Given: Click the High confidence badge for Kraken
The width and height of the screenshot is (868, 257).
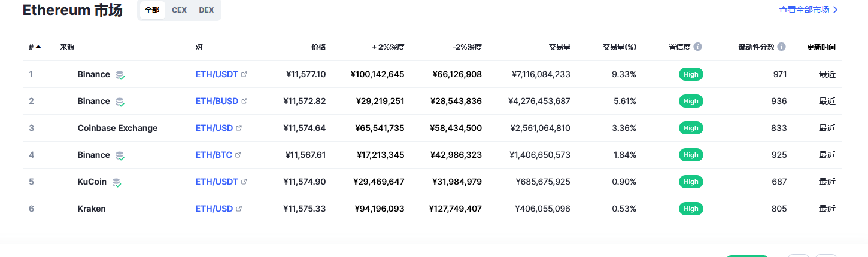Looking at the screenshot, I should tap(691, 209).
